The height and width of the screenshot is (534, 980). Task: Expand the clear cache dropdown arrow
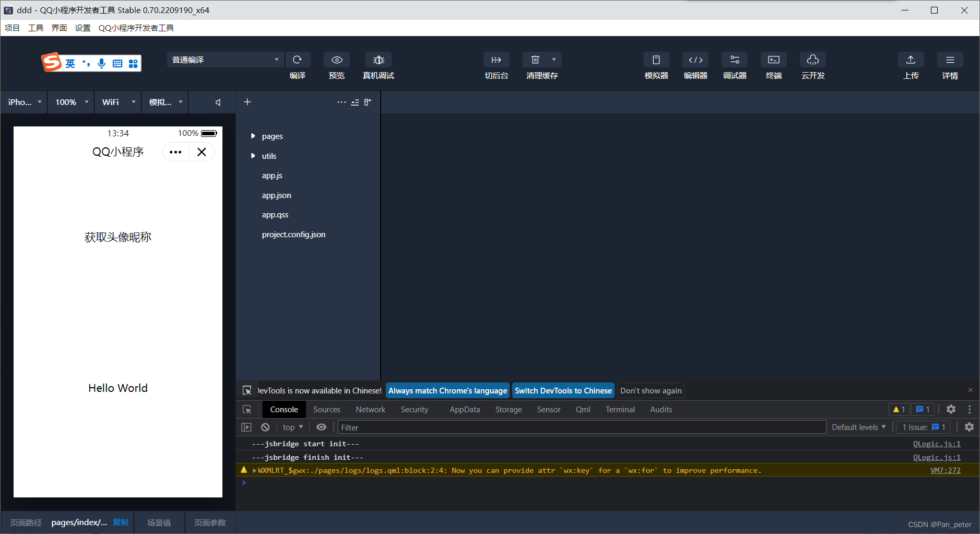554,60
